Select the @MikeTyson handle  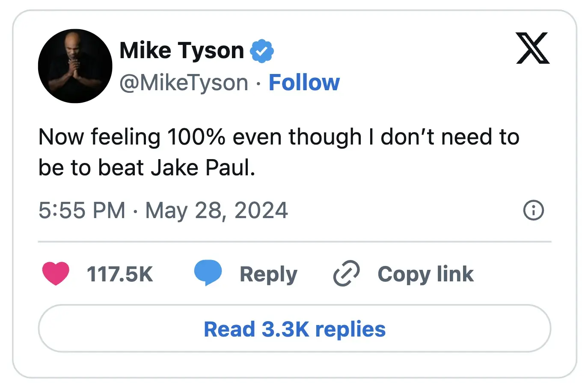click(183, 82)
